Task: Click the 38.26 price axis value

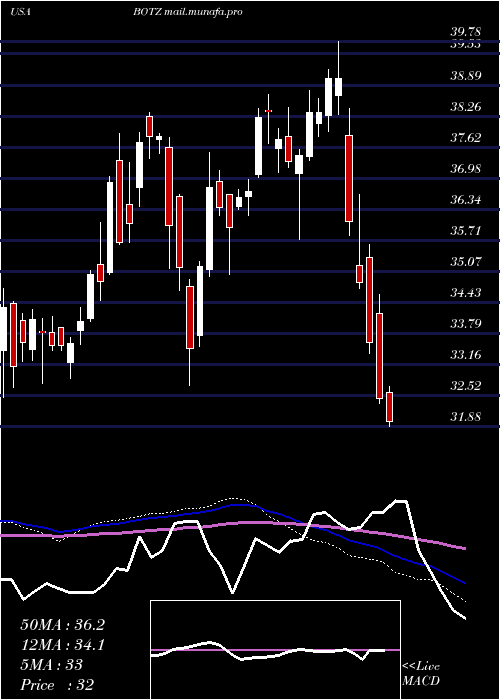Action: click(x=466, y=107)
